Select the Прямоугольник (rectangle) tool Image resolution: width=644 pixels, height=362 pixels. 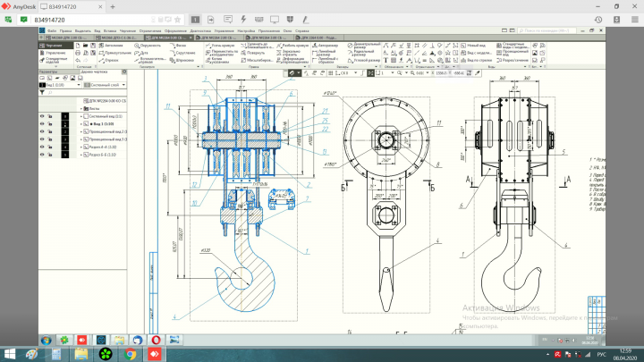(115, 53)
